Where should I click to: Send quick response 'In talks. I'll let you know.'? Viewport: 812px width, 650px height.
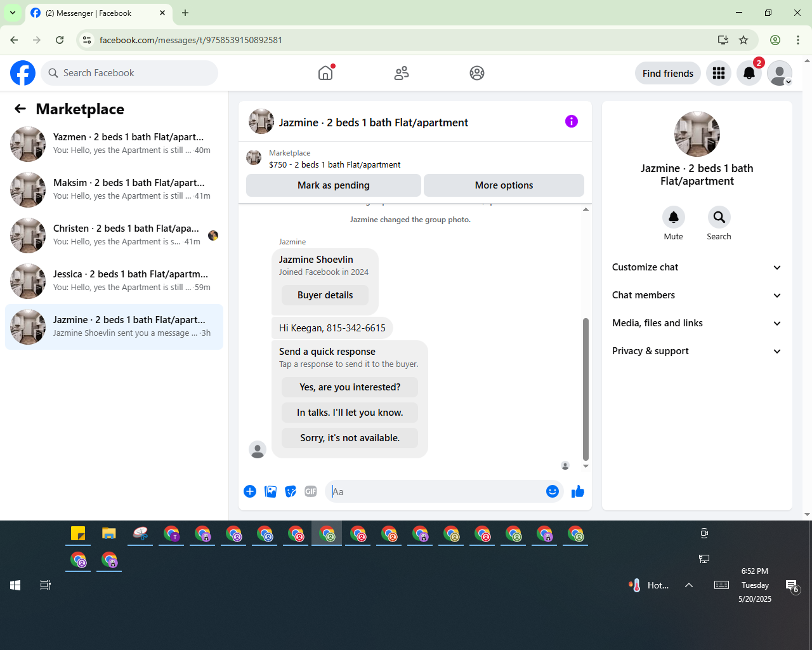point(350,413)
